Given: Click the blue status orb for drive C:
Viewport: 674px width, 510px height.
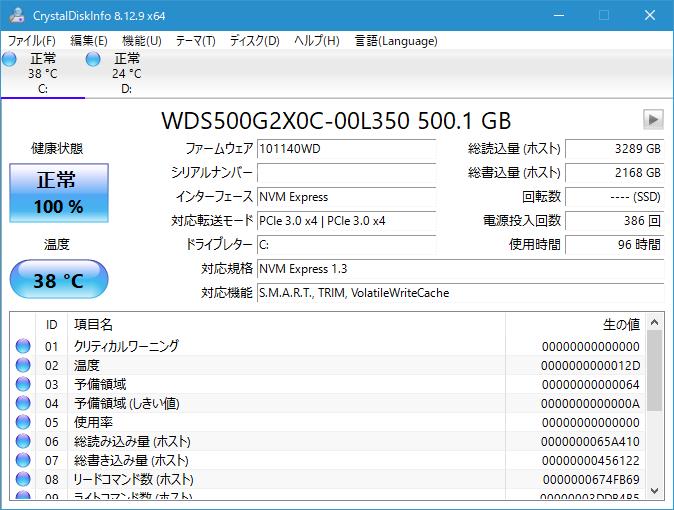Looking at the screenshot, I should click(x=9, y=59).
